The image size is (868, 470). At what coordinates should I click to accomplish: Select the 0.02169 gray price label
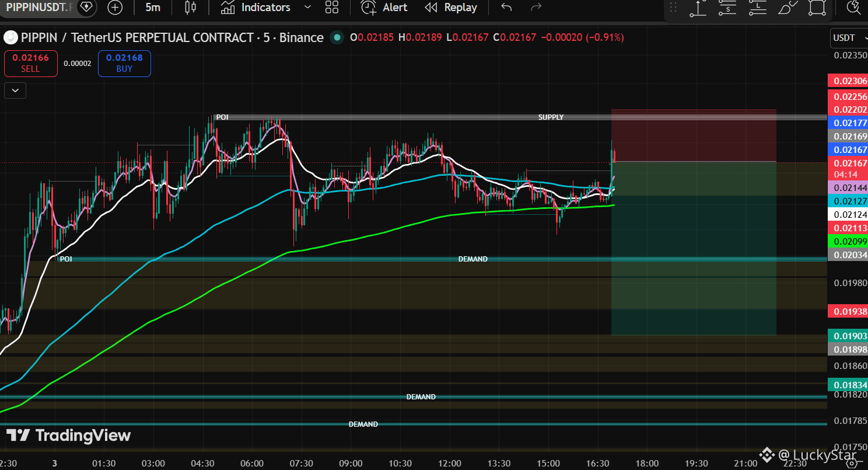[848, 136]
